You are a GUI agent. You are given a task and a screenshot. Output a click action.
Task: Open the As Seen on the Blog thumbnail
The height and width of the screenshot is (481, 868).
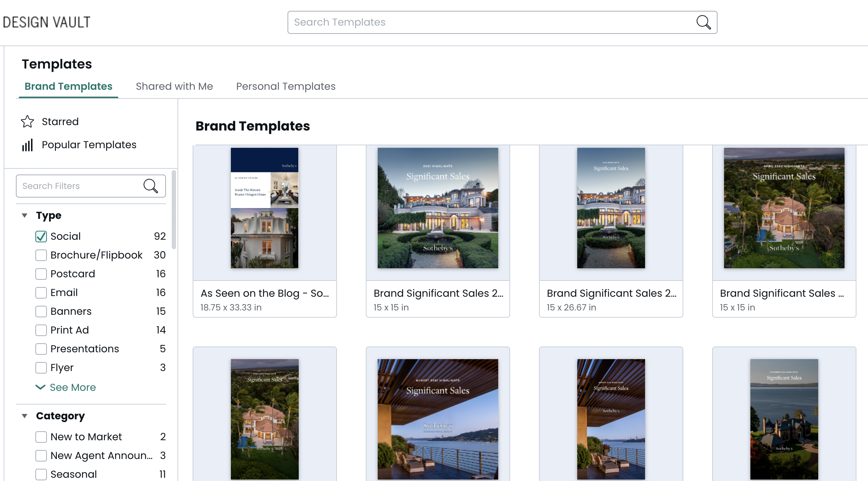264,208
